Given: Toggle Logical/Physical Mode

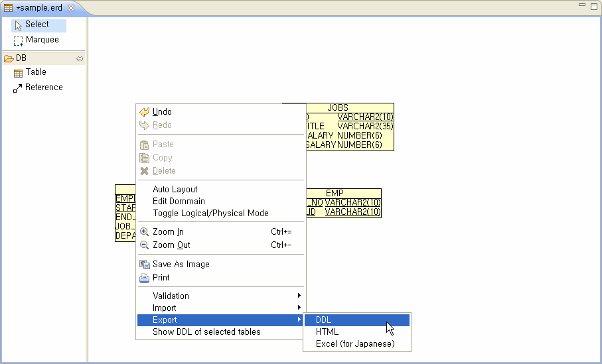Looking at the screenshot, I should click(210, 213).
